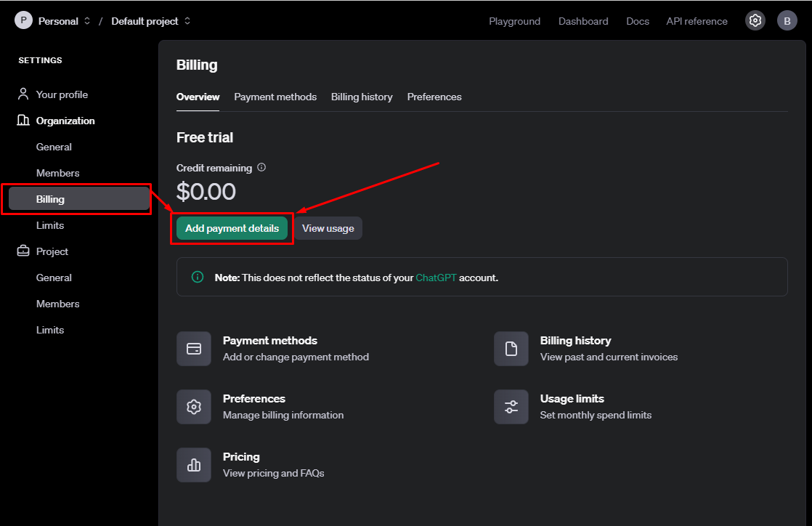Image resolution: width=812 pixels, height=526 pixels.
Task: Open the settings gear icon in header
Action: coord(755,21)
